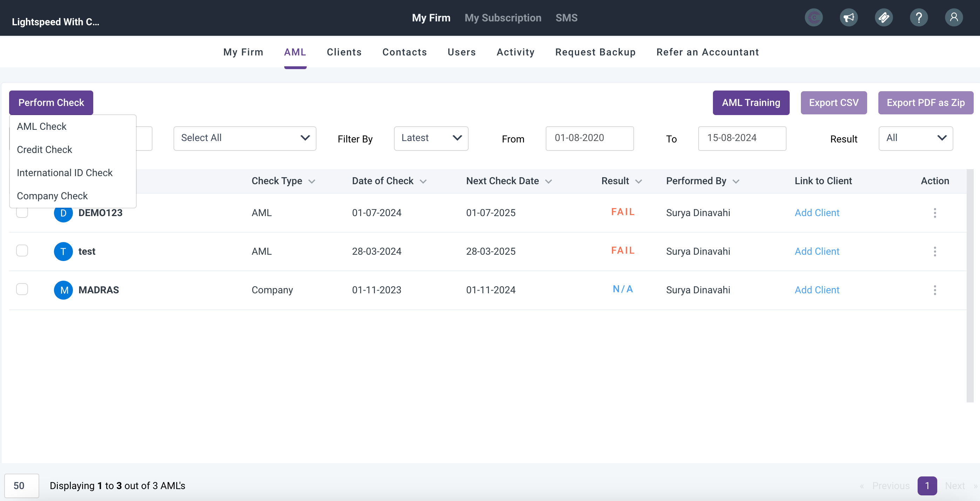Click the From date input field

tap(589, 138)
